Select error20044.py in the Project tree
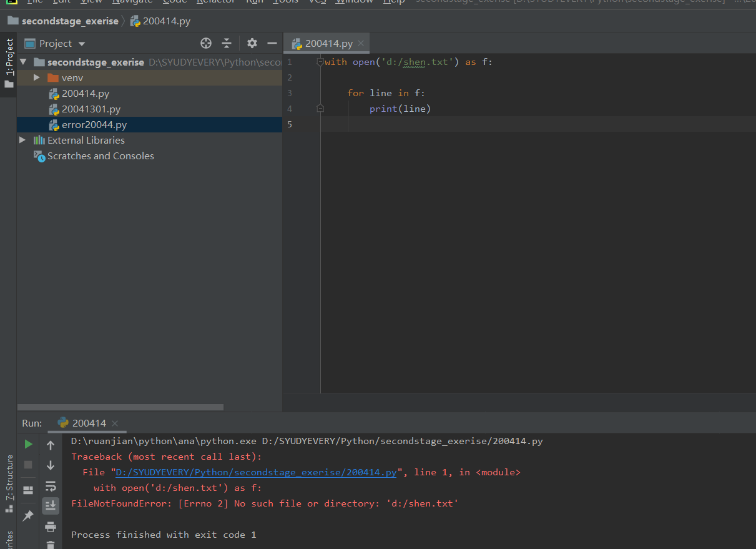The height and width of the screenshot is (549, 756). pyautogui.click(x=94, y=124)
